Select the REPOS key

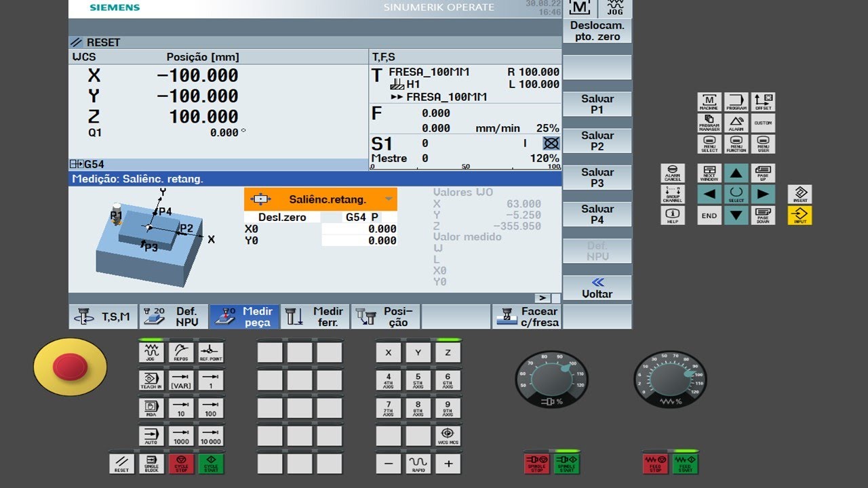[x=181, y=352]
